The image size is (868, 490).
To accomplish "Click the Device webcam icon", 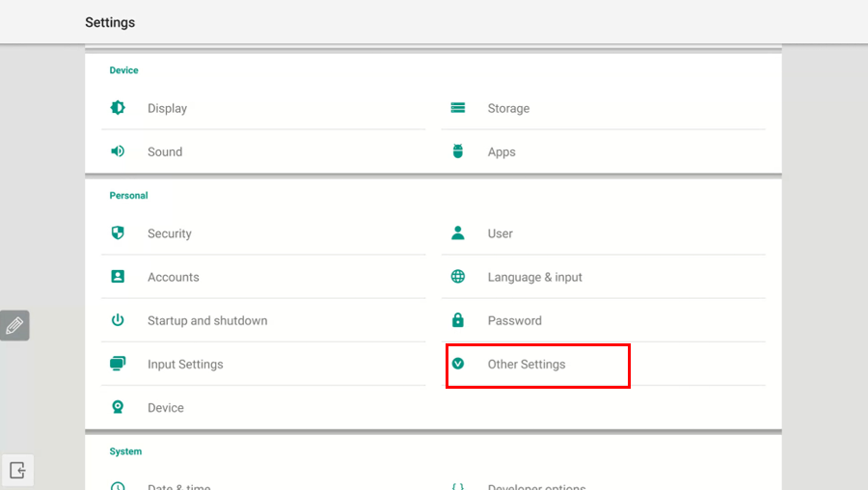I will point(118,407).
